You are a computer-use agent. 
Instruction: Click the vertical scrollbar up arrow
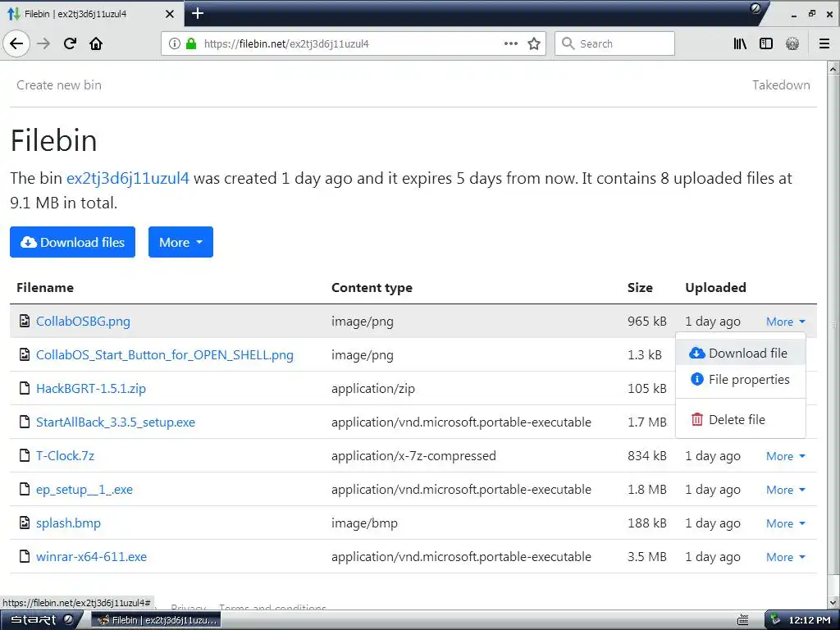833,69
